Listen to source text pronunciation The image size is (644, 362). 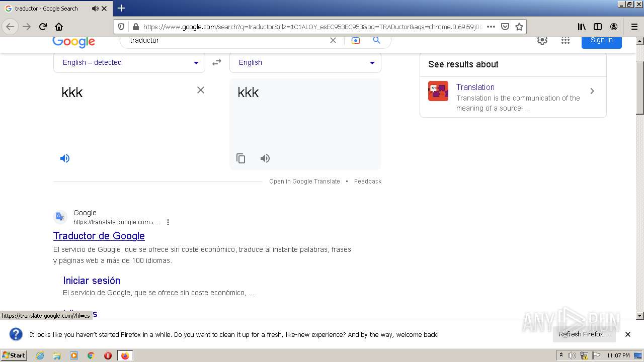pyautogui.click(x=65, y=158)
